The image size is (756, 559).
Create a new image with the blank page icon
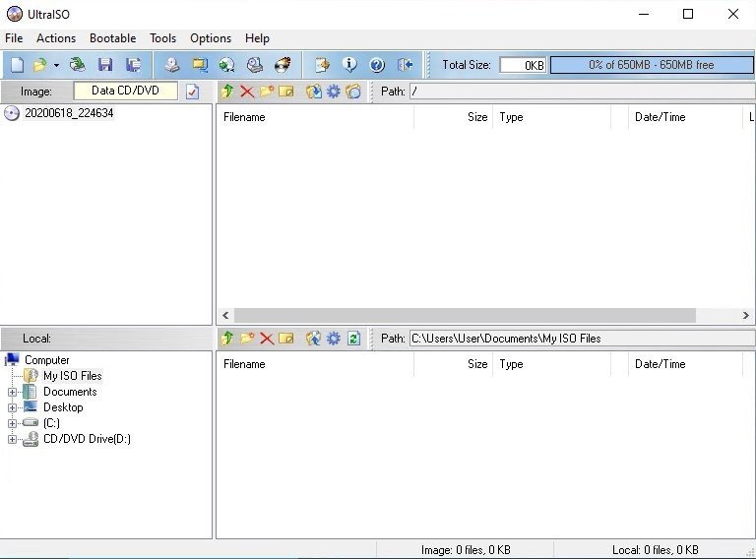(x=18, y=65)
